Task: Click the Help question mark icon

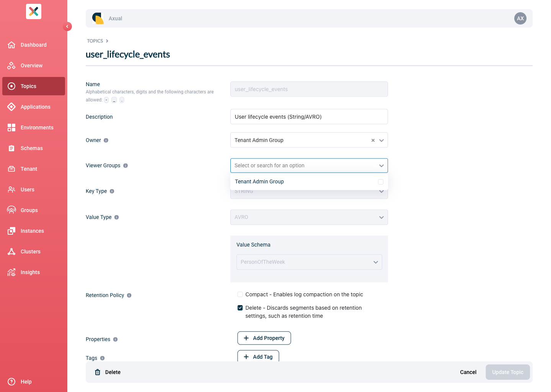Action: (11, 382)
